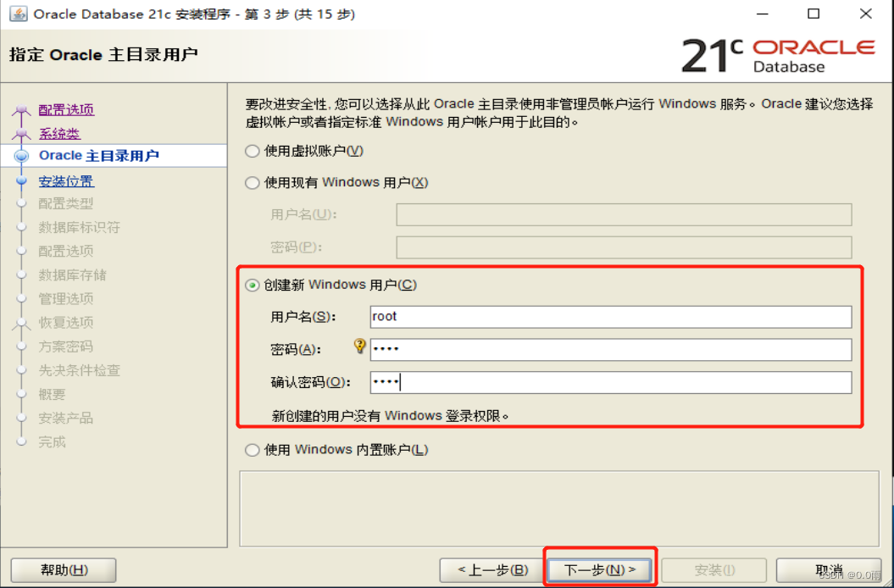Click the password hint lightbulb icon

(x=360, y=347)
